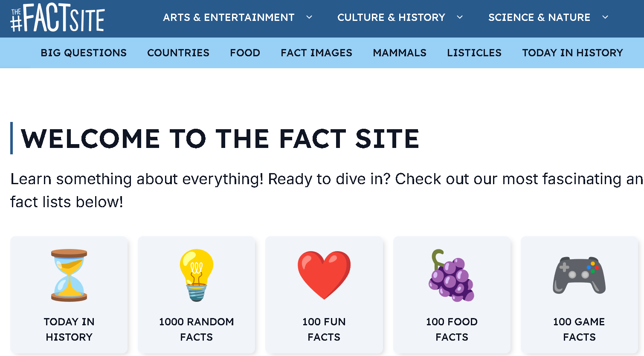Click the 100 Game Facts link
This screenshot has height=356, width=644.
tap(579, 329)
